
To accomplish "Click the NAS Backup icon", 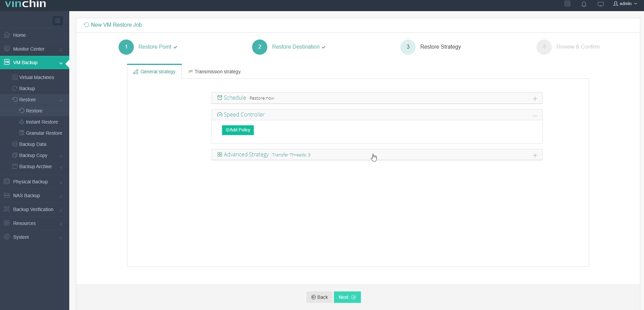I will coord(7,195).
